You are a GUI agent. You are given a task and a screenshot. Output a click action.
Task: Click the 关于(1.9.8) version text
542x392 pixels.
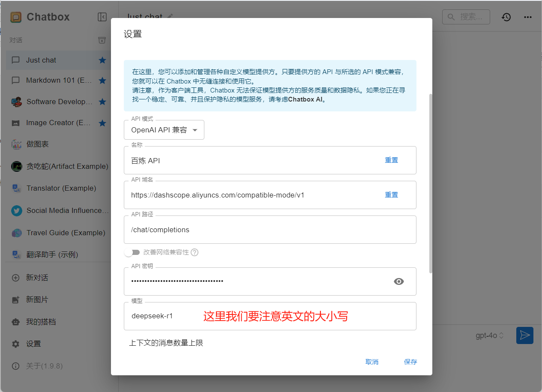click(45, 366)
